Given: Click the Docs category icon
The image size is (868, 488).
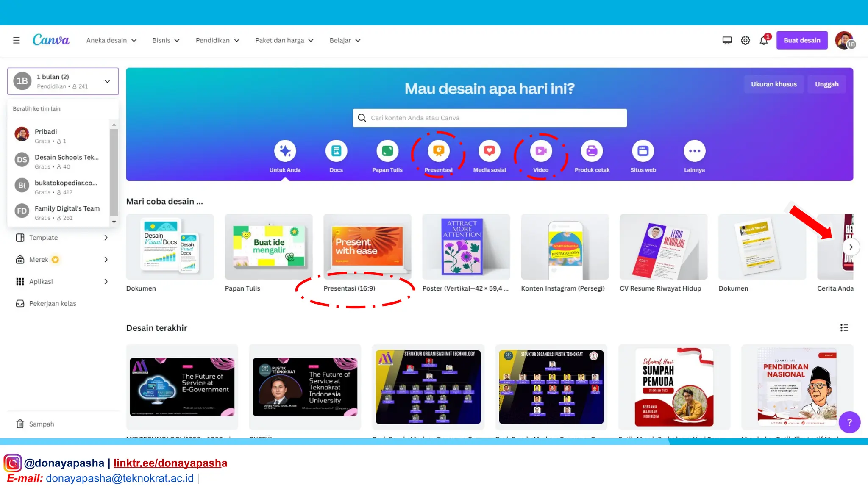Looking at the screenshot, I should 336,151.
